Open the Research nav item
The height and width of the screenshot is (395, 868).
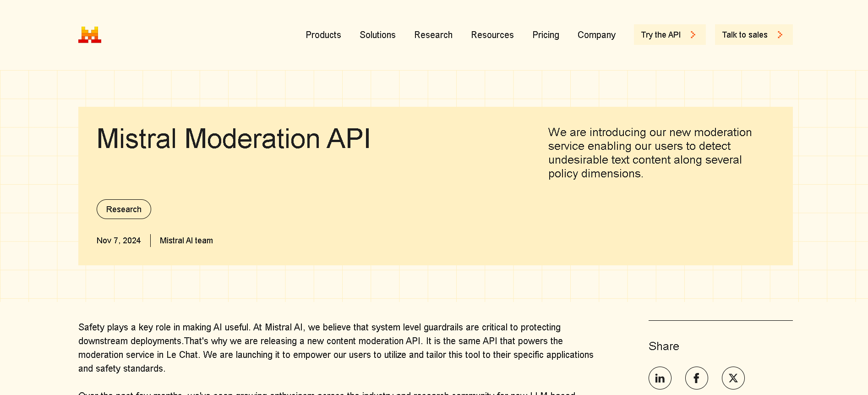coord(433,35)
